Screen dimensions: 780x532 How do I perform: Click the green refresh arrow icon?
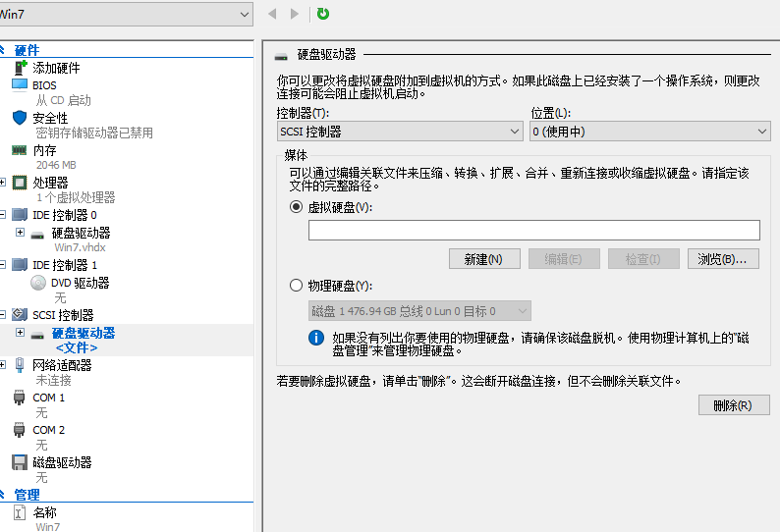tap(323, 14)
